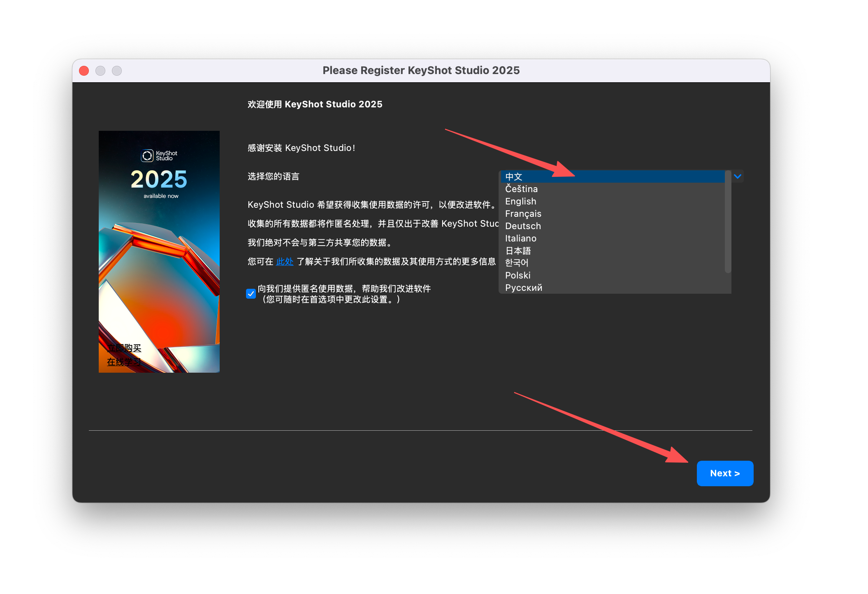Viewport: 868px width, 594px height.
Task: Select 한국어 language option
Action: 517,263
